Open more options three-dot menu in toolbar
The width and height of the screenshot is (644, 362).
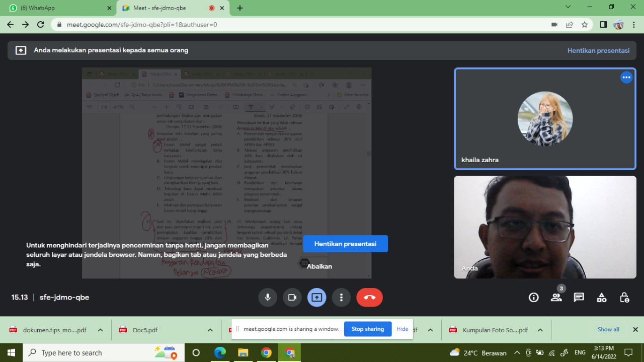[x=341, y=298]
